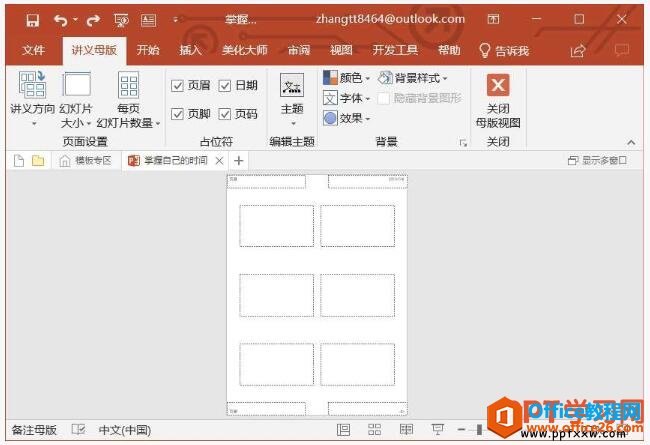The height and width of the screenshot is (445, 650).
Task: Click the zoom out minus button
Action: pyautogui.click(x=461, y=430)
